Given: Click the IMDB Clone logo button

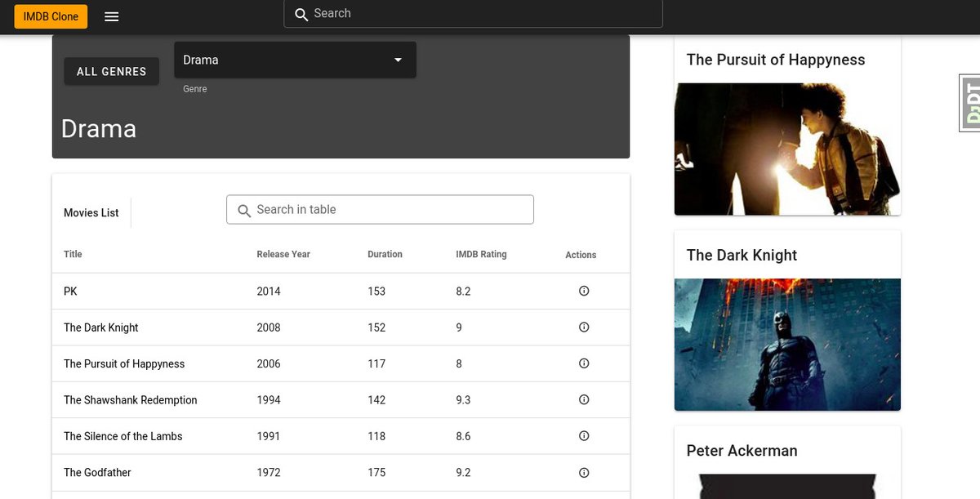Looking at the screenshot, I should pyautogui.click(x=51, y=16).
